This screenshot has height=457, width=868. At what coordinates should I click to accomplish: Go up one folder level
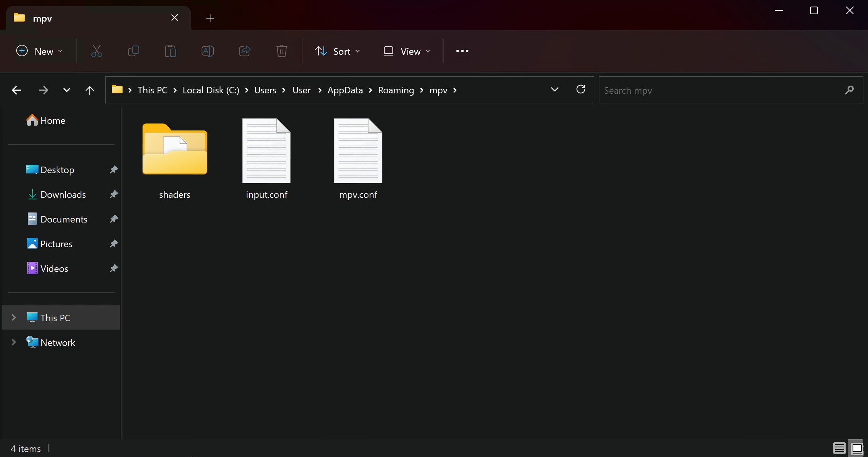click(x=89, y=90)
